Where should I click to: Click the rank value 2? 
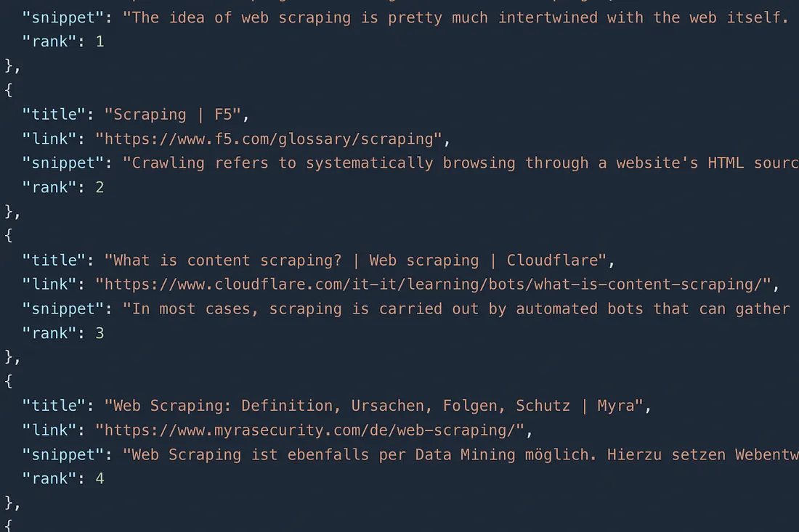click(100, 187)
